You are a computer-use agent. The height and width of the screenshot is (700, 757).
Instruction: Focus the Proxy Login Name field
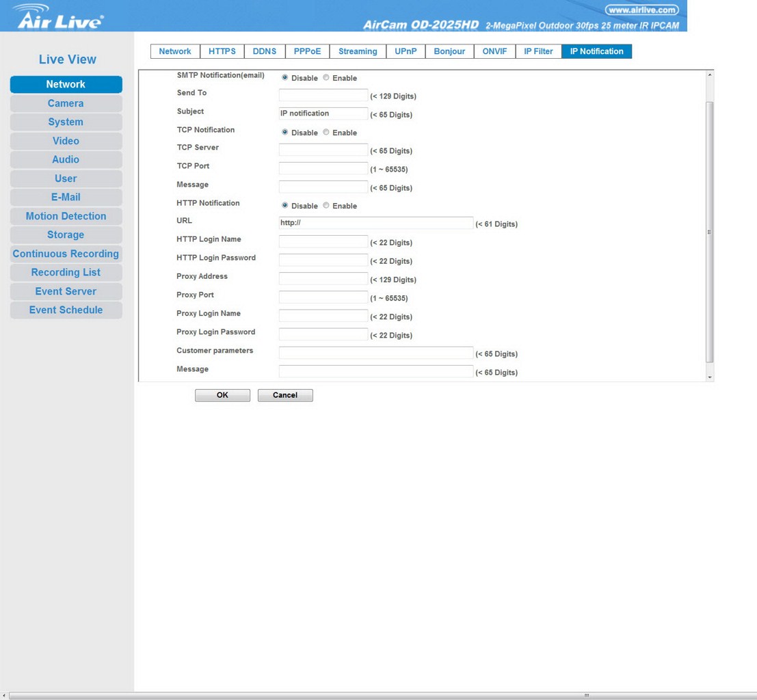[x=323, y=316]
